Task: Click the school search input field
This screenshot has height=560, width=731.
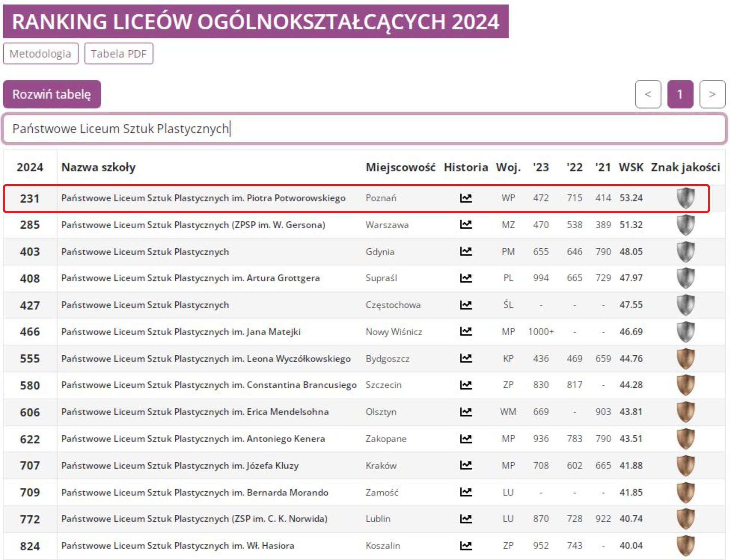Action: tap(365, 129)
